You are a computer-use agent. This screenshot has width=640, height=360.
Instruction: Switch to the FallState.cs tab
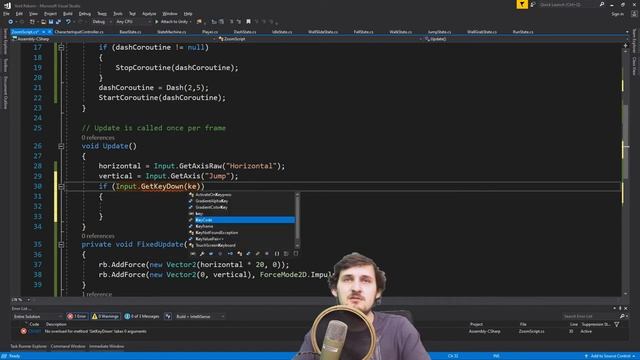363,31
